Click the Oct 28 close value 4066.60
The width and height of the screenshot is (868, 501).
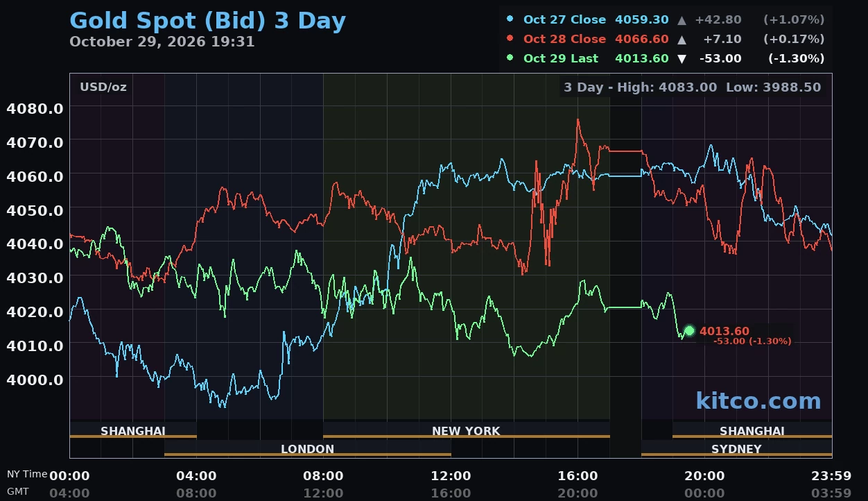pos(642,39)
